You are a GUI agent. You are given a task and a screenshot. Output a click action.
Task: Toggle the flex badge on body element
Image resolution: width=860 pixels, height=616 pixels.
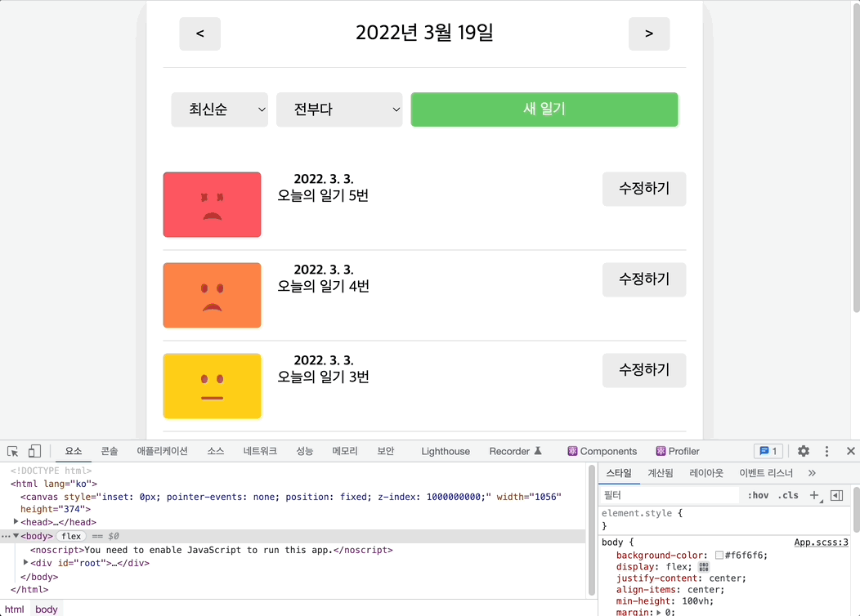coord(71,536)
